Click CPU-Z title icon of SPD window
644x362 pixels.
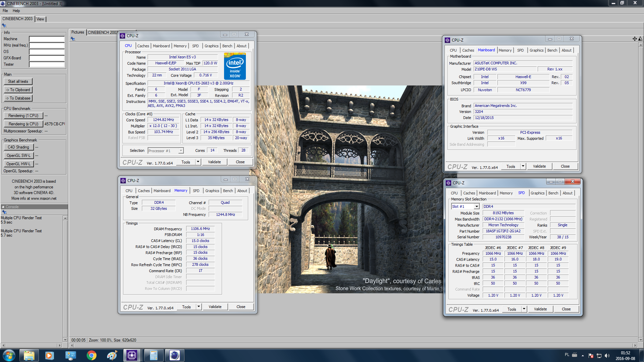(448, 183)
